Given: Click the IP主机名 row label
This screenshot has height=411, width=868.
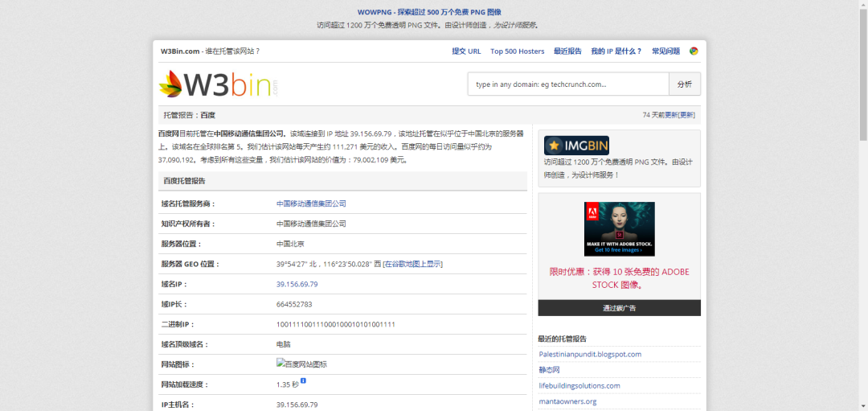Looking at the screenshot, I should [x=178, y=405].
